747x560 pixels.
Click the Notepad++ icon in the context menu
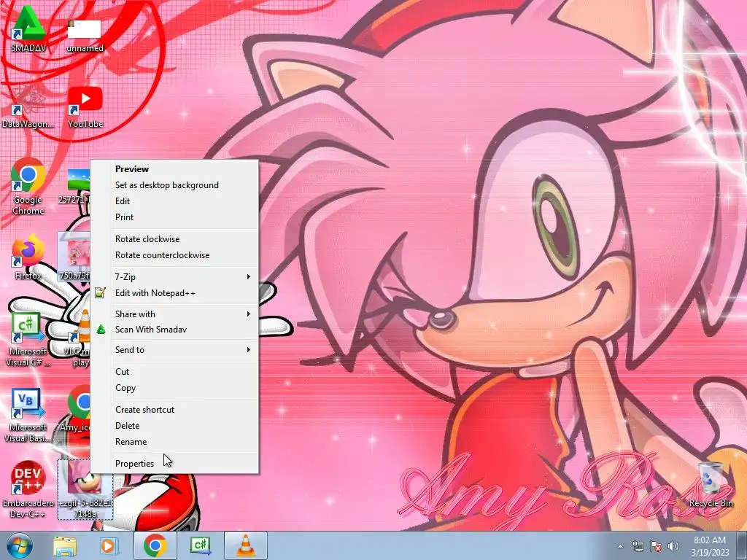tap(100, 293)
